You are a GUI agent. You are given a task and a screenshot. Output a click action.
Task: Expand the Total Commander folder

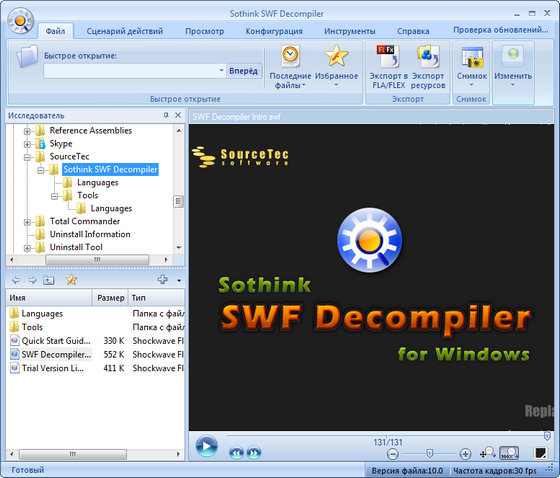point(27,222)
